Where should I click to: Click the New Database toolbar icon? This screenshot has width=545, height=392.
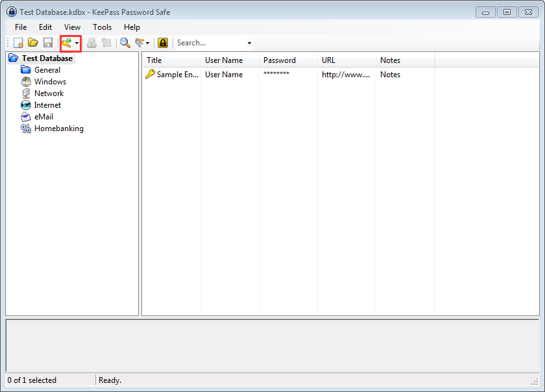click(x=18, y=43)
